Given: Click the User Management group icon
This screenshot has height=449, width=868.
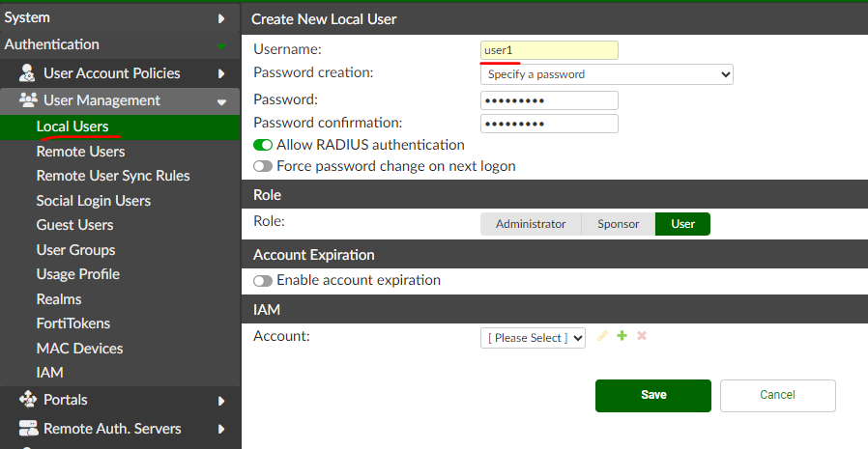Looking at the screenshot, I should tap(27, 100).
